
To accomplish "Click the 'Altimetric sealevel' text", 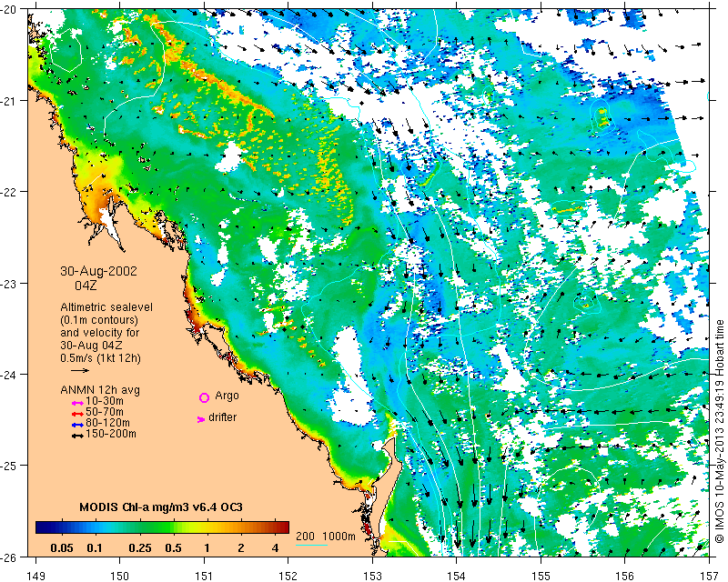I will pyautogui.click(x=106, y=307).
